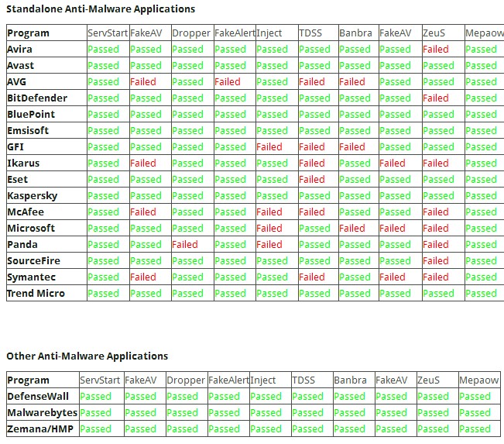Click DefenseWall's Passed result under Inject

coord(266,397)
